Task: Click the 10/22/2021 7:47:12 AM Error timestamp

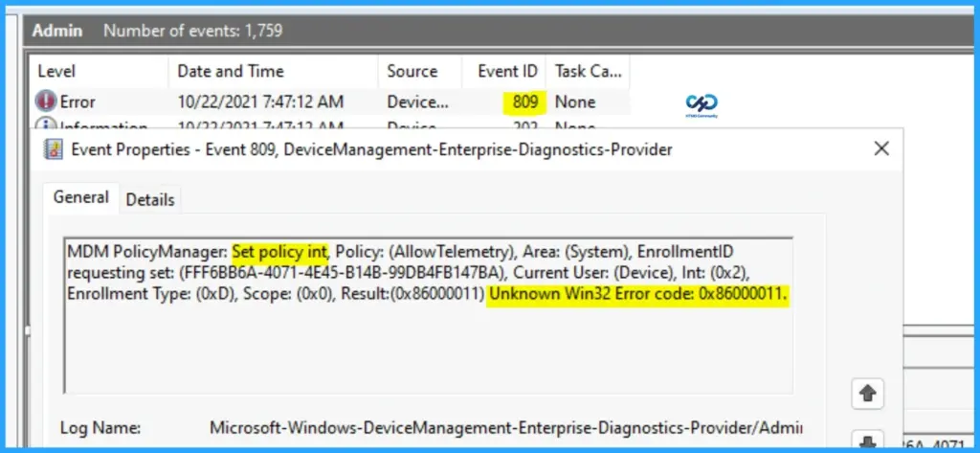Action: tap(260, 102)
